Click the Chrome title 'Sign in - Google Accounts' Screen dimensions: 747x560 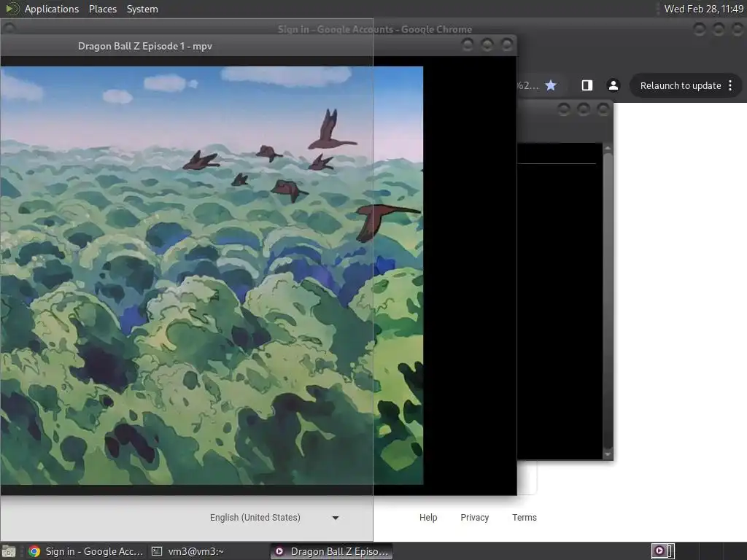point(375,29)
